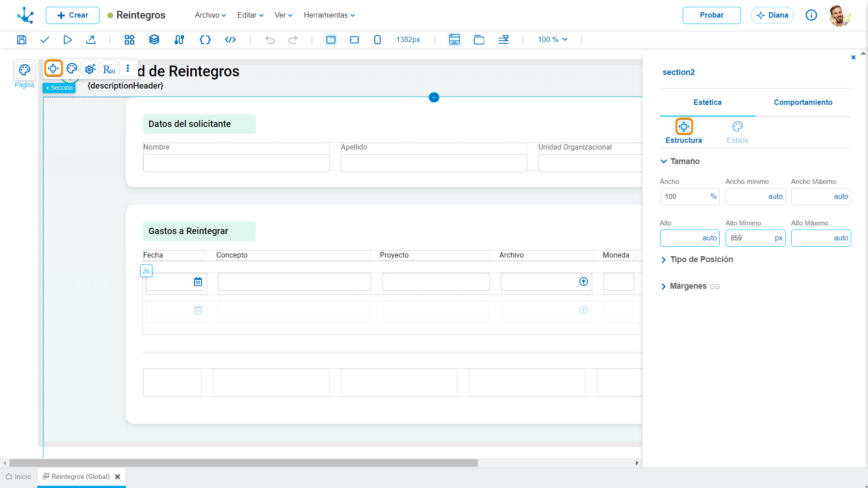
Task: Toggle the desktop viewport view
Action: [x=331, y=40]
